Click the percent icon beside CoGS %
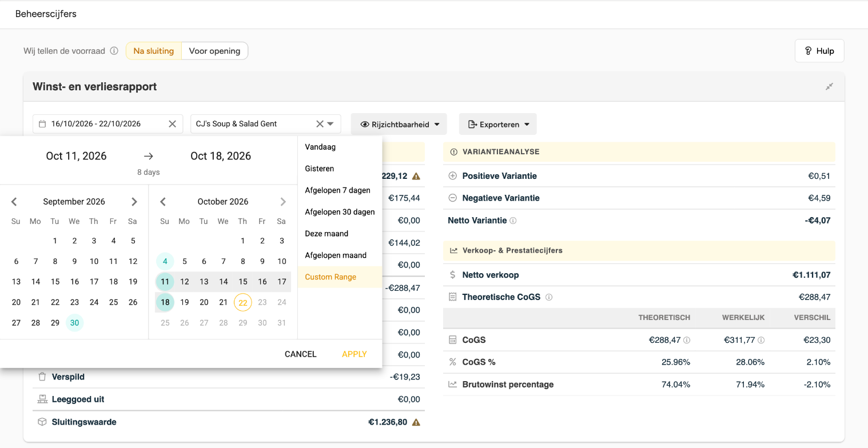 [x=453, y=362]
